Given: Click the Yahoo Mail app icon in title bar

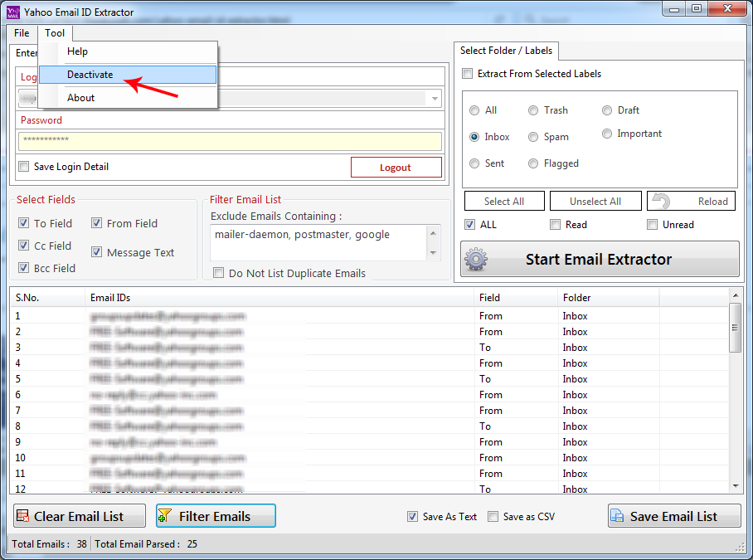Looking at the screenshot, I should click(13, 12).
